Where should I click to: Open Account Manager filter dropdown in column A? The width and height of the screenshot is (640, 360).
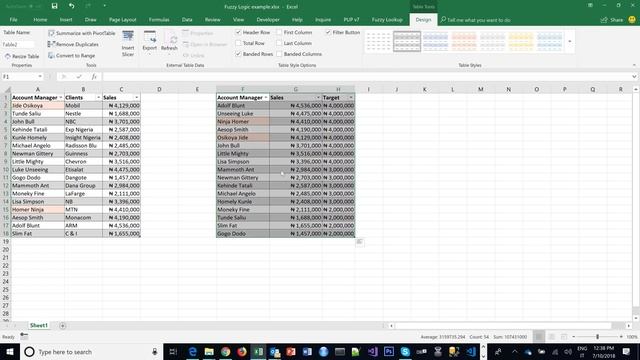click(61, 98)
